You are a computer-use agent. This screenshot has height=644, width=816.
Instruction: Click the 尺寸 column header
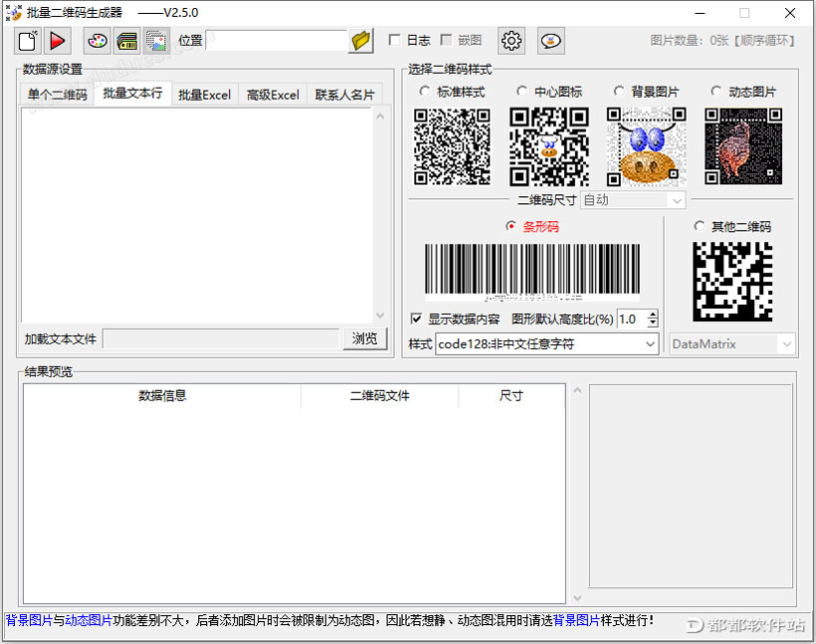coord(511,396)
